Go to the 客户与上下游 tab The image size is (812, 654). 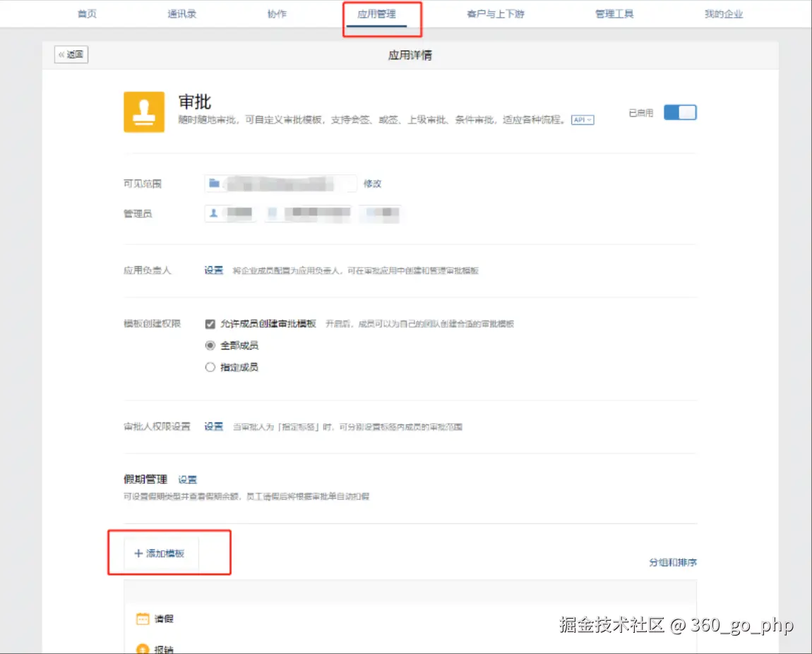(496, 14)
